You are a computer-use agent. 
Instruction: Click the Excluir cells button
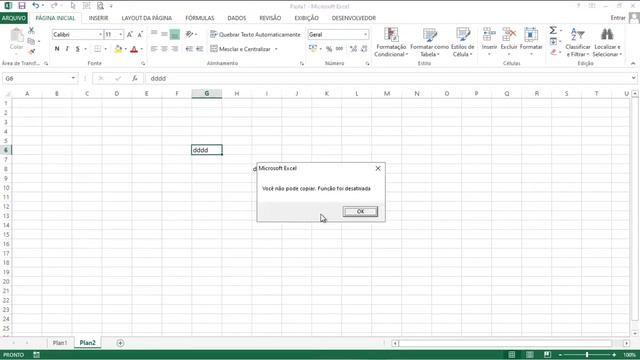[509, 41]
